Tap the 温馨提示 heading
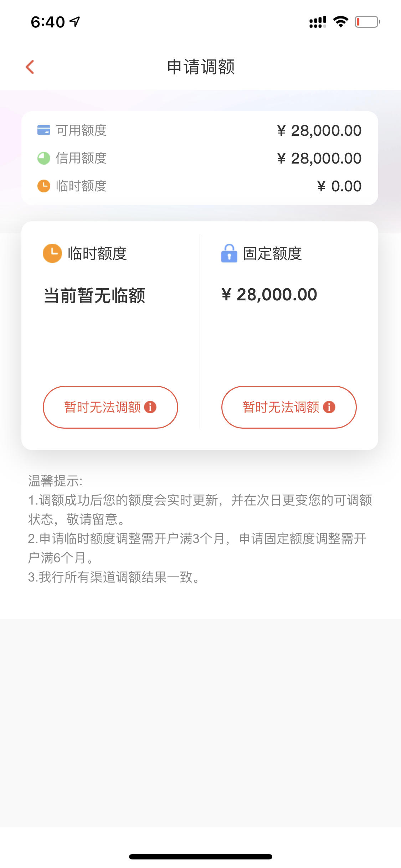This screenshot has height=868, width=401. (x=55, y=481)
